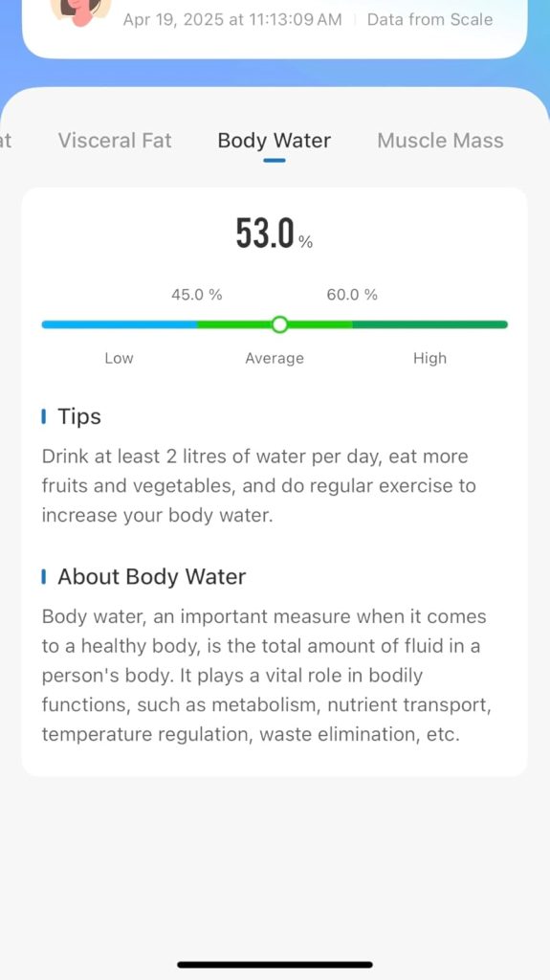Click the Data from Scale label

coord(430,19)
